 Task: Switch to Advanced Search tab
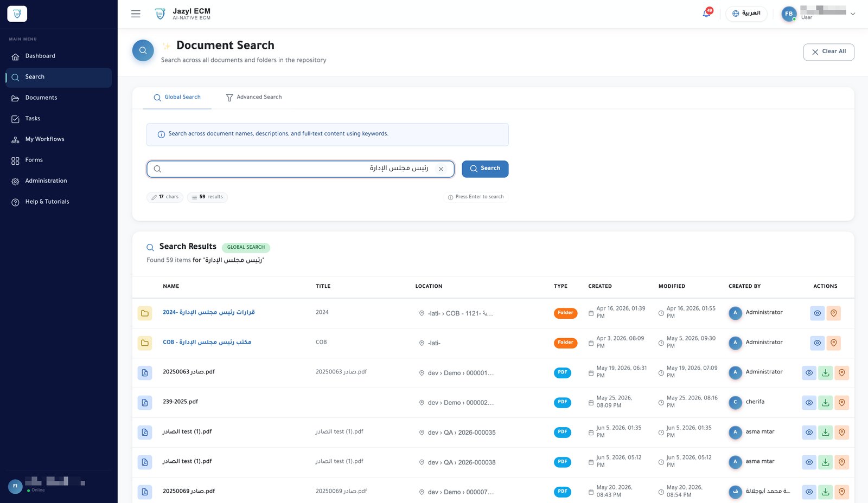(254, 98)
